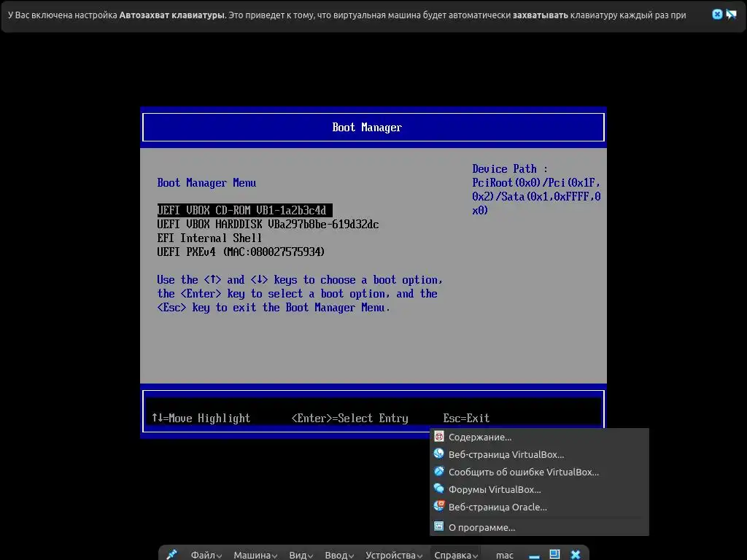Collapse the Справка menu
Image resolution: width=747 pixels, height=560 pixels.
point(456,555)
